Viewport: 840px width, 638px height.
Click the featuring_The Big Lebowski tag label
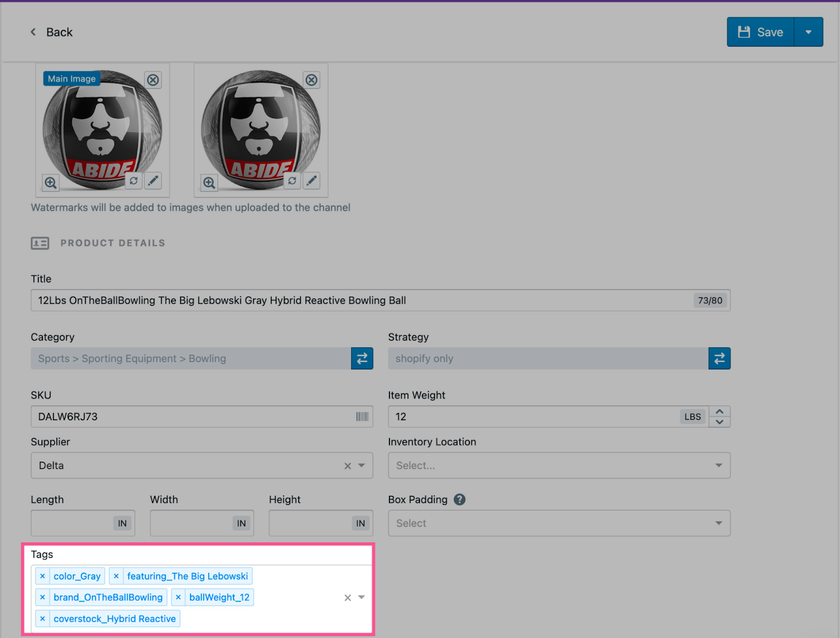(x=187, y=576)
